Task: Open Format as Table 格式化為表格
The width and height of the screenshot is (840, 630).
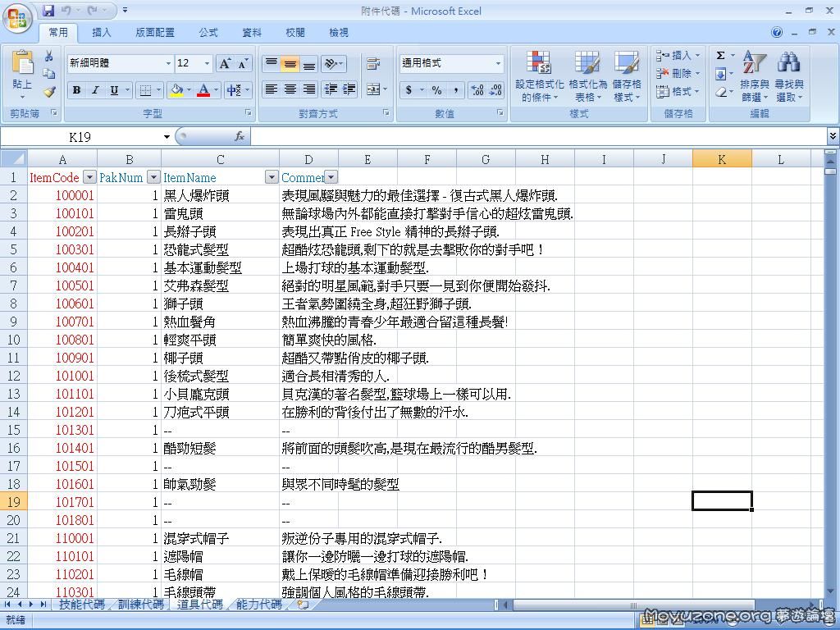Action: (587, 75)
